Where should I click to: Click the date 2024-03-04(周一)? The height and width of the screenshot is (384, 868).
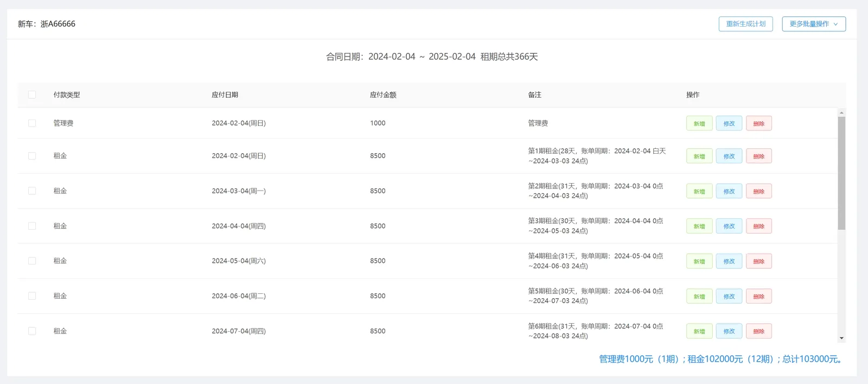pyautogui.click(x=239, y=191)
